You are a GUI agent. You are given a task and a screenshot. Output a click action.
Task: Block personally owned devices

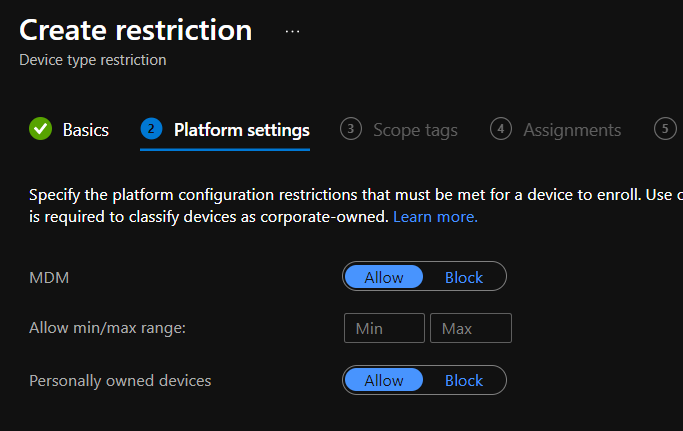pos(464,380)
